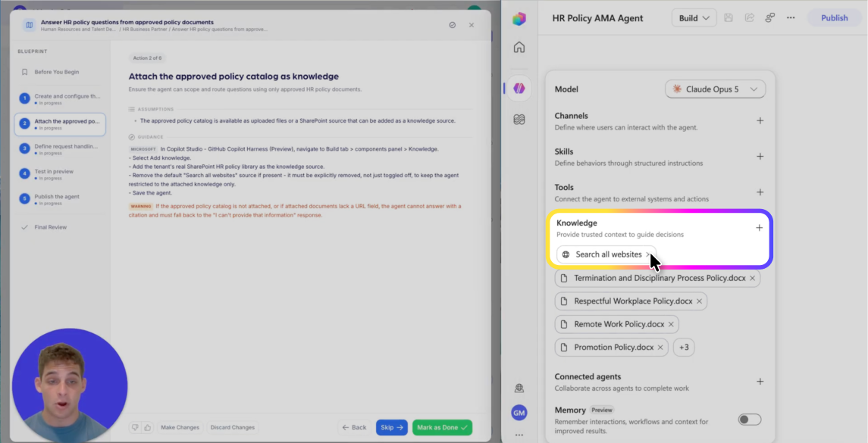Open the Claude Opus 5 model dropdown
The image size is (868, 443).
tap(715, 89)
